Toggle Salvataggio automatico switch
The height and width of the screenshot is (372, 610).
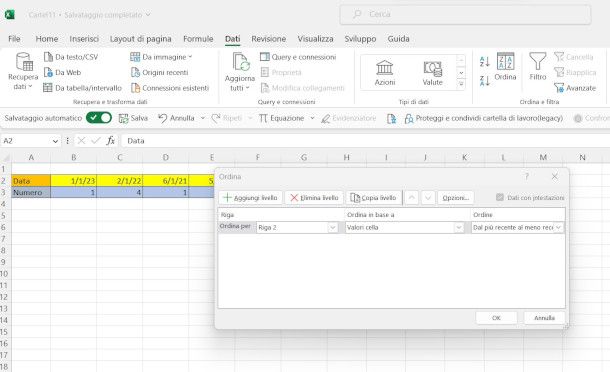click(x=99, y=118)
